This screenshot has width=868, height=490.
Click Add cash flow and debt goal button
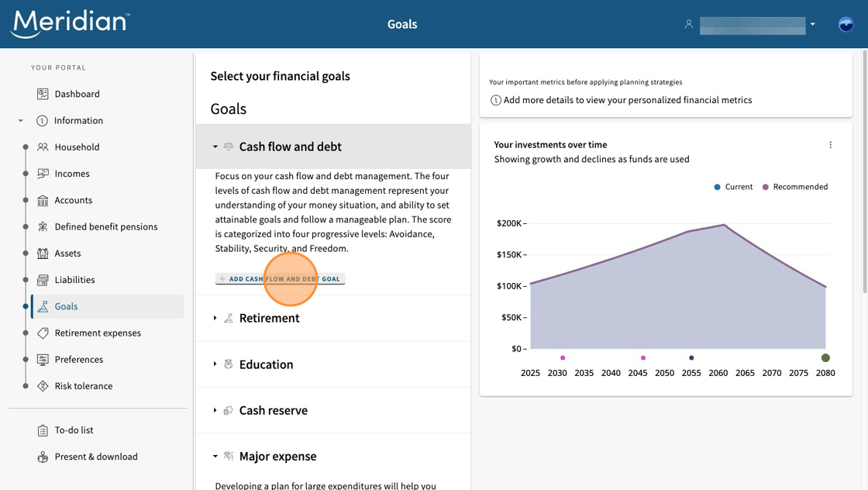point(280,279)
